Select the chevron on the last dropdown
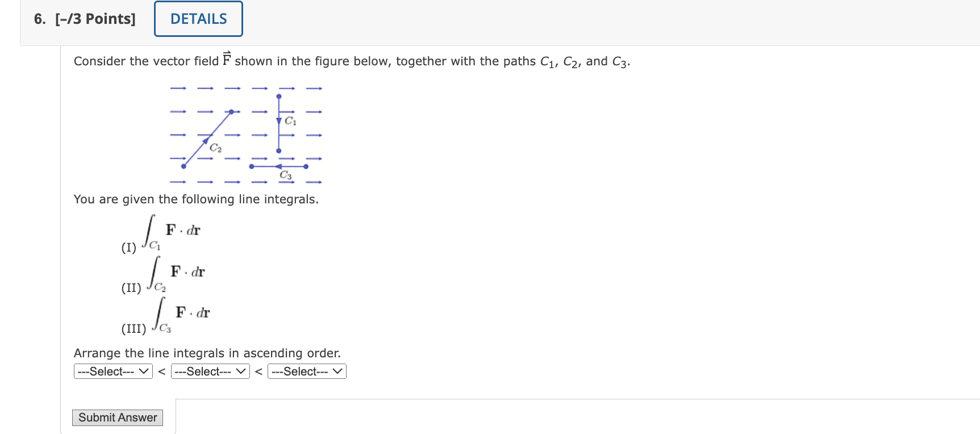This screenshot has width=980, height=434. 337,371
